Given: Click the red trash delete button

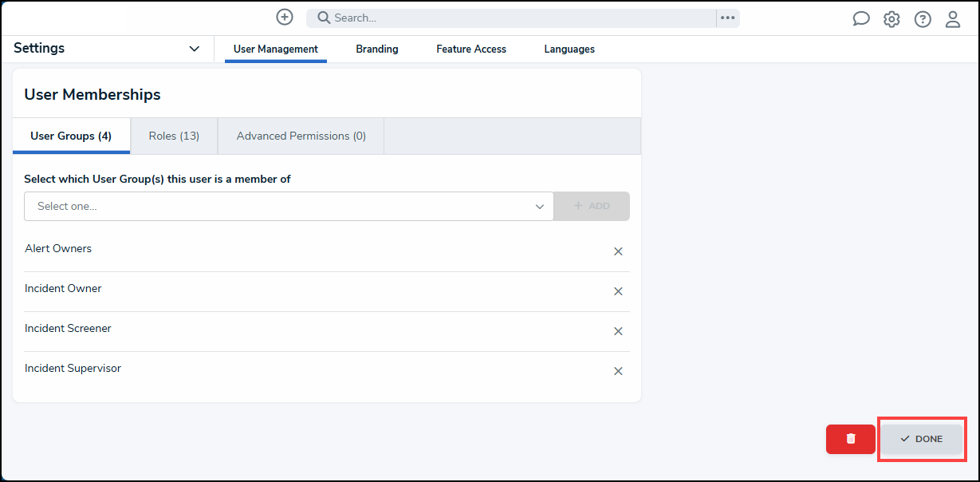Looking at the screenshot, I should pyautogui.click(x=851, y=439).
